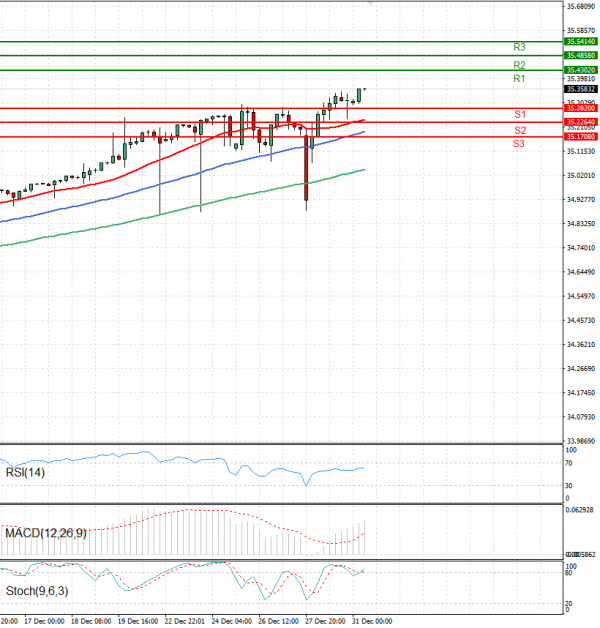Click the Stoch(9,6,3) indicator label
This screenshot has height=628, width=600.
click(x=37, y=591)
